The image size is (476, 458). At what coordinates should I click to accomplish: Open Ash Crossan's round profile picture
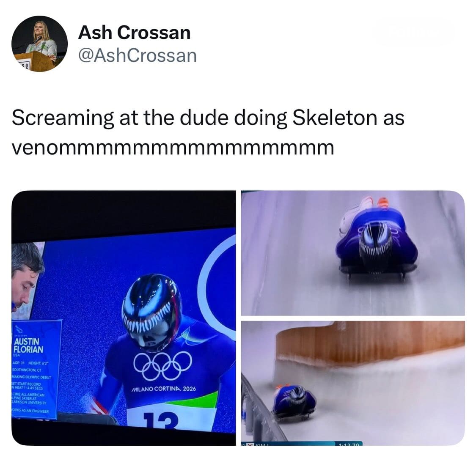coord(39,44)
